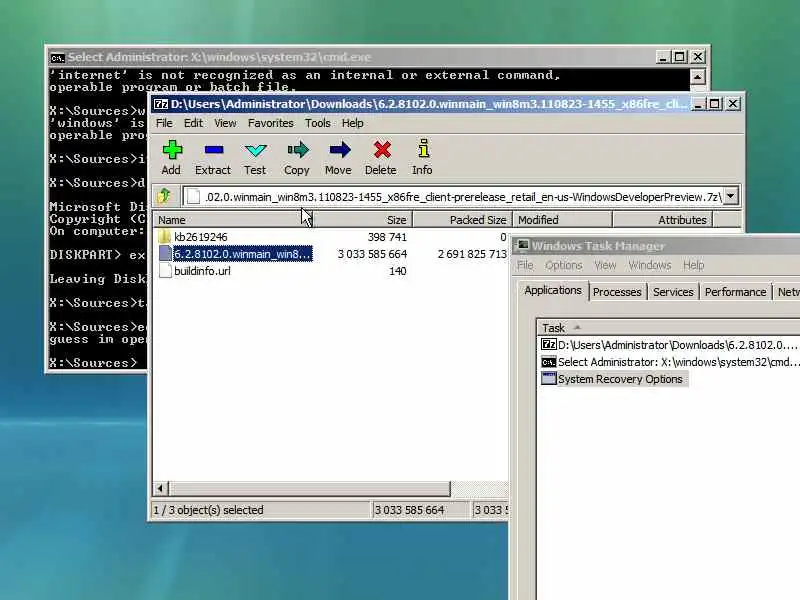Click the 2 691 825 713 packed size cell
The width and height of the screenshot is (800, 600).
(472, 254)
